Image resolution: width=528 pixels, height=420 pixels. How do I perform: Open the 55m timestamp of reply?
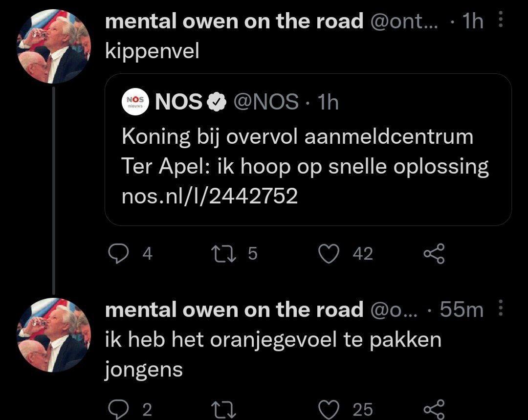461,309
